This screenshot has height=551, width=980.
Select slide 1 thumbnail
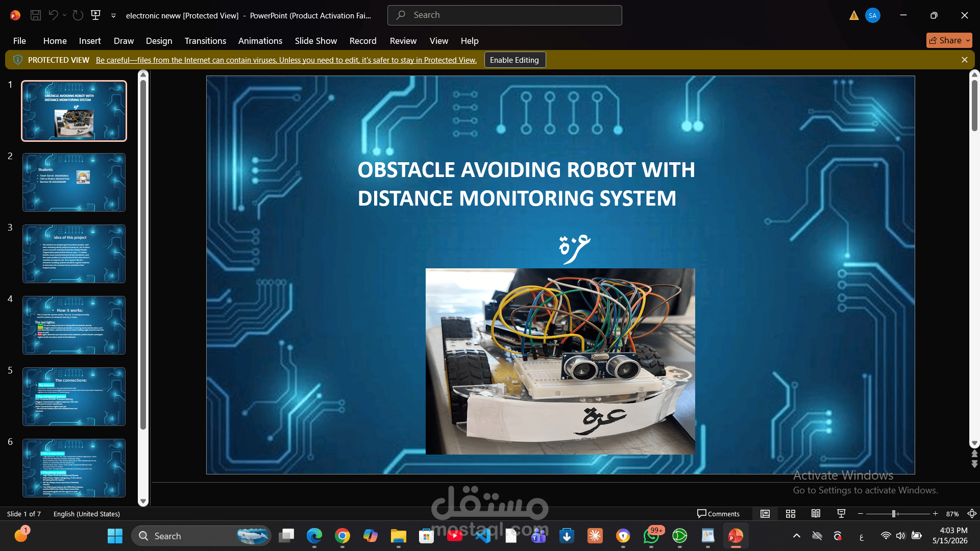tap(74, 111)
